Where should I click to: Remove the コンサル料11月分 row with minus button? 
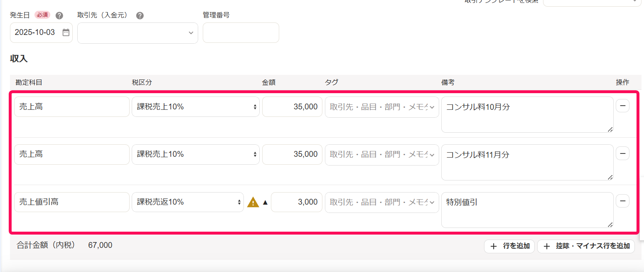click(x=622, y=153)
